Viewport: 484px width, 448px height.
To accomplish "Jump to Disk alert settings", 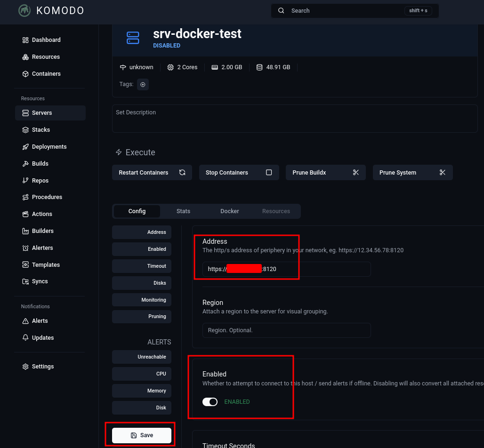I will [x=142, y=408].
